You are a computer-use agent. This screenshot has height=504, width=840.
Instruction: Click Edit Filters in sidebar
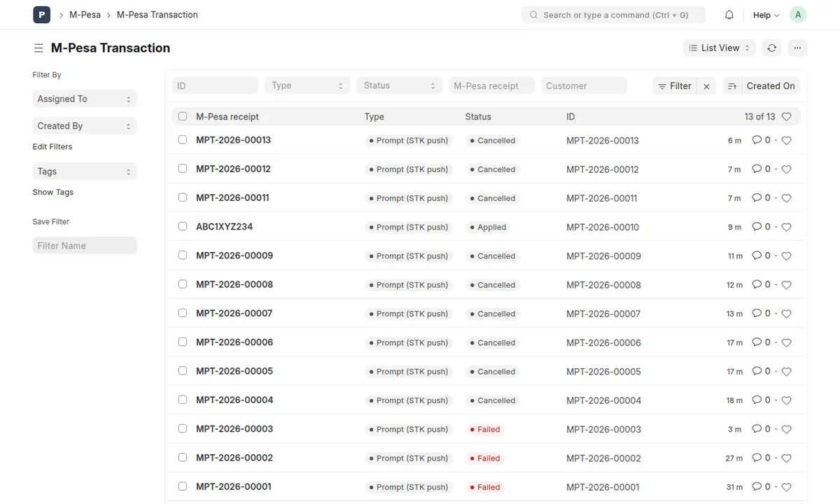click(52, 147)
